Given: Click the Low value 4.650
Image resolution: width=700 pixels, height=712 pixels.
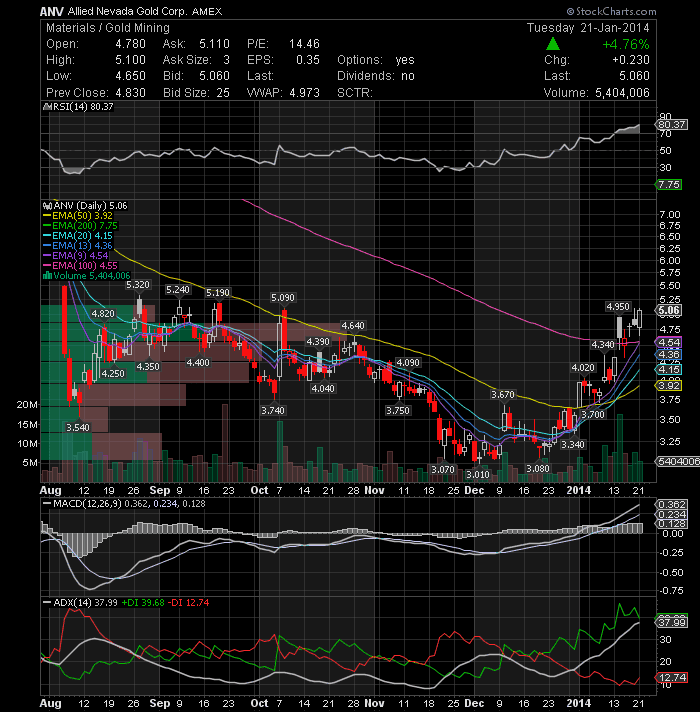Looking at the screenshot, I should coord(130,76).
